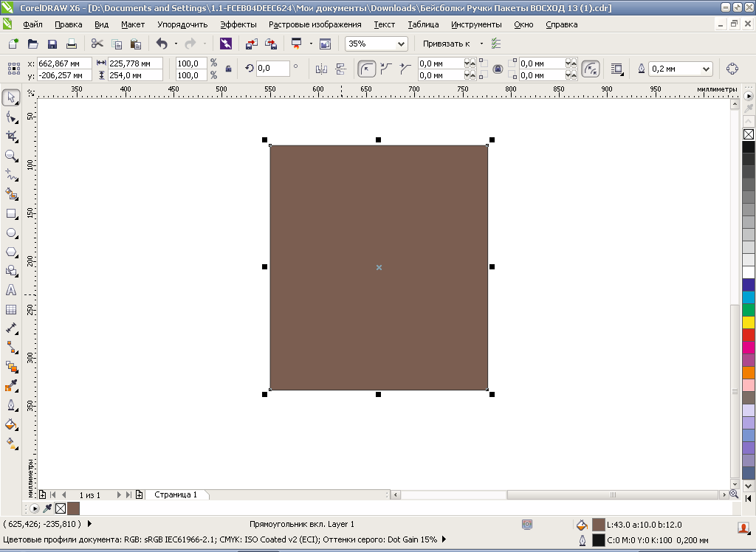Select the Freehand drawing tool
Image resolution: width=756 pixels, height=552 pixels.
point(11,175)
